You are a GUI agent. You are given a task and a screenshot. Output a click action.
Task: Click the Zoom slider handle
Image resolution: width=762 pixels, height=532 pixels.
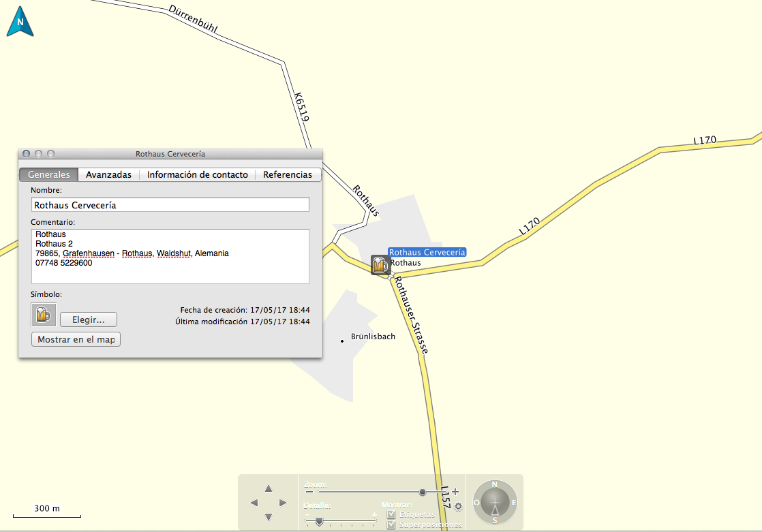(423, 492)
